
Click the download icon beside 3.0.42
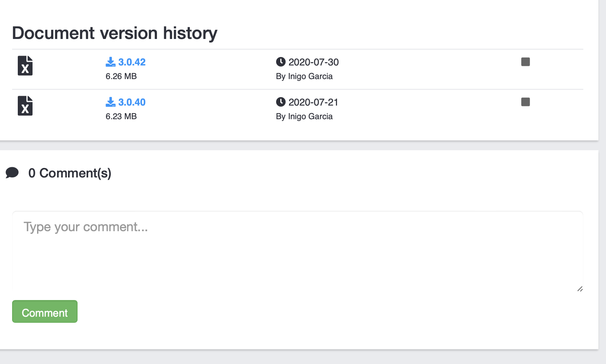(x=110, y=62)
